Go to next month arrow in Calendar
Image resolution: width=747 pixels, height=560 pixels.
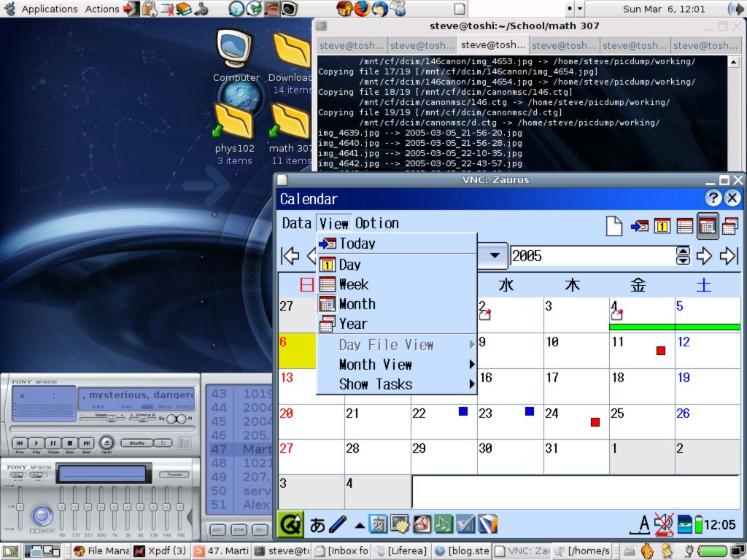tap(704, 256)
